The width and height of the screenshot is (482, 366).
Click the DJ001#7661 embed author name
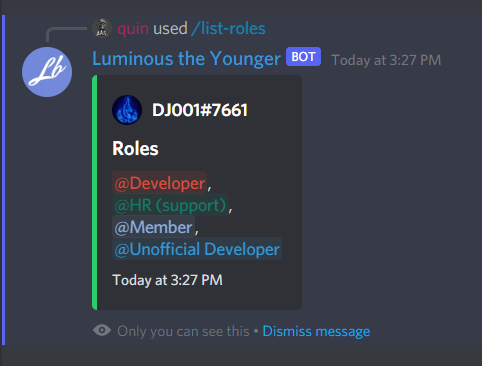click(200, 110)
